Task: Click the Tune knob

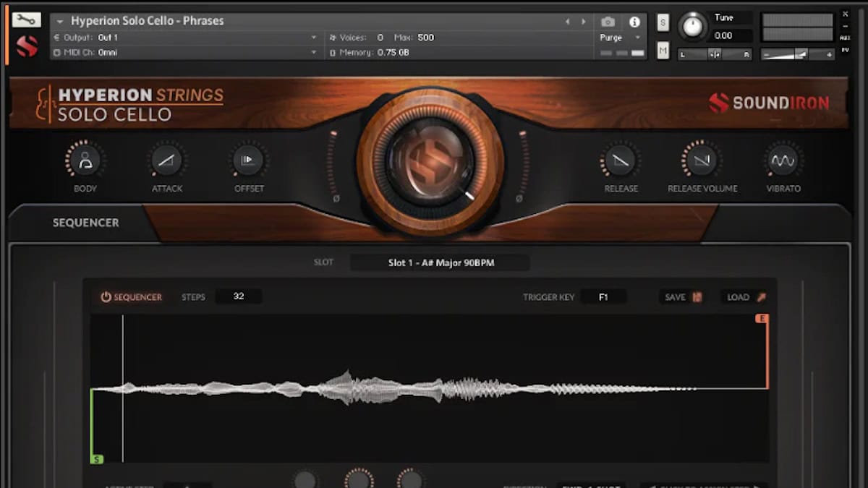Action: pyautogui.click(x=692, y=27)
